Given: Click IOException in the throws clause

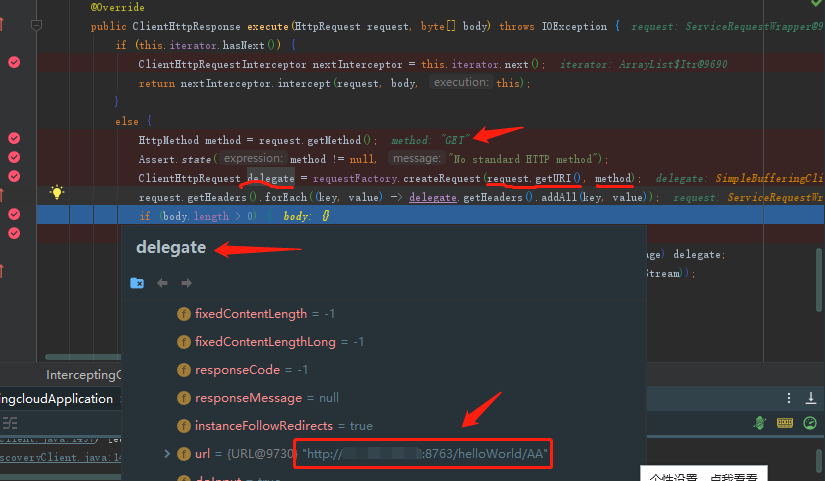Looking at the screenshot, I should pos(574,26).
